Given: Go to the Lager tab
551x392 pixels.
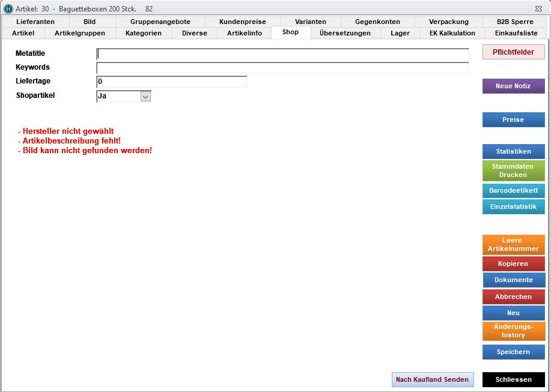Looking at the screenshot, I should tap(400, 33).
